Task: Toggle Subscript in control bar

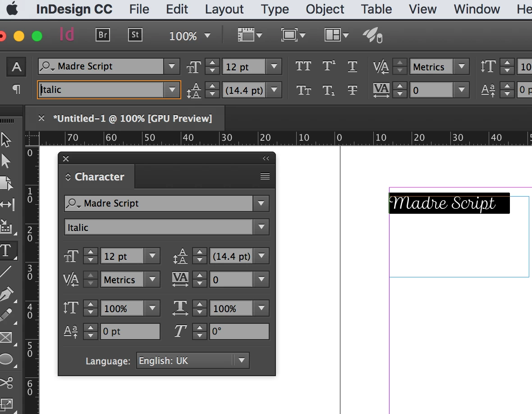Action: point(328,90)
